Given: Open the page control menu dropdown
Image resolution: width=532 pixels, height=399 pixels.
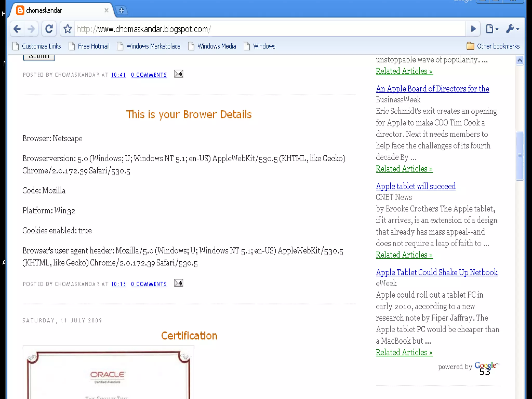Looking at the screenshot, I should (492, 29).
